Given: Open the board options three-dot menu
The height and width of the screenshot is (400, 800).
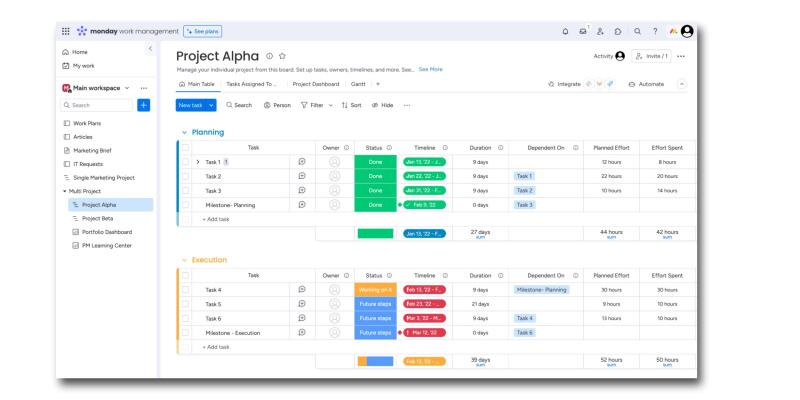Looking at the screenshot, I should [681, 57].
